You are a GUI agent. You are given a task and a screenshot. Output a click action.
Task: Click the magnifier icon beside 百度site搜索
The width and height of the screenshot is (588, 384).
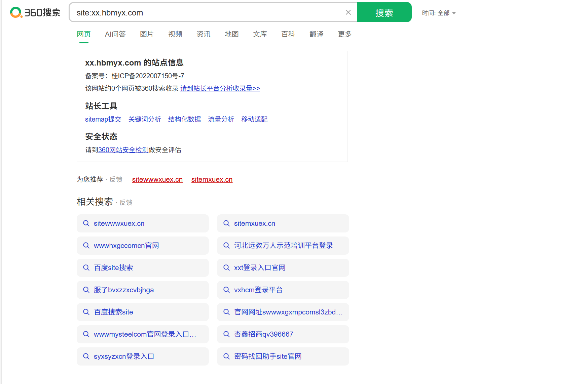(86, 268)
